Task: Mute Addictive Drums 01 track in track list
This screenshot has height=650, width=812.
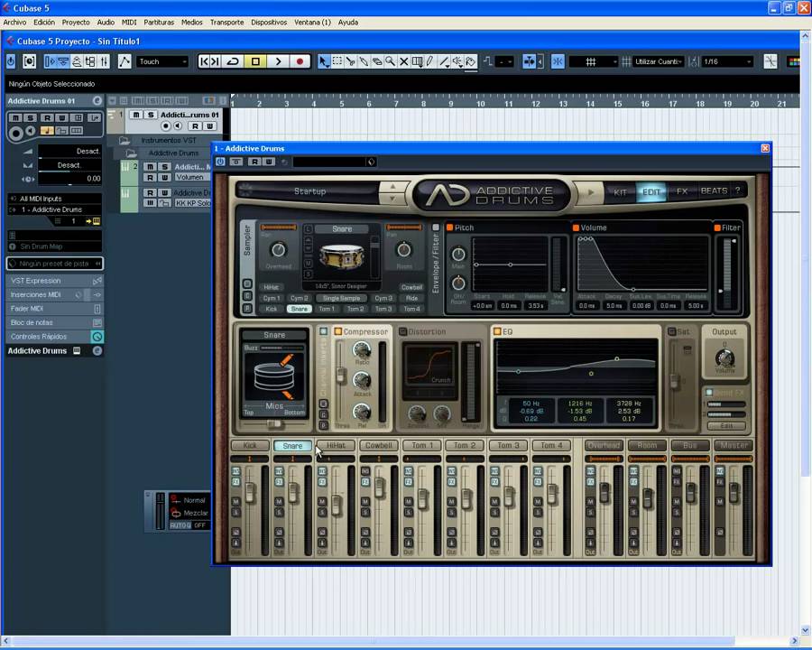Action: tap(135, 115)
